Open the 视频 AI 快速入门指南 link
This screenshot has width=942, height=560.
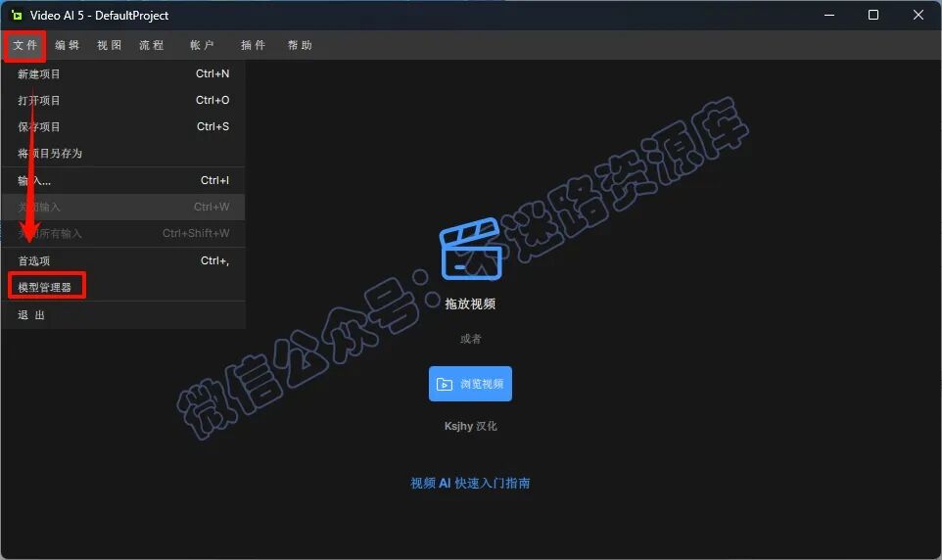click(470, 483)
